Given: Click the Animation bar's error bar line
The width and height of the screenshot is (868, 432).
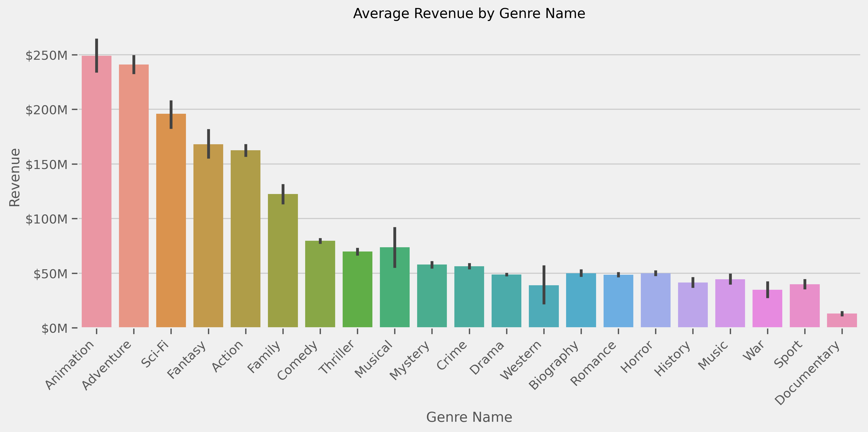Looking at the screenshot, I should click(x=97, y=55).
